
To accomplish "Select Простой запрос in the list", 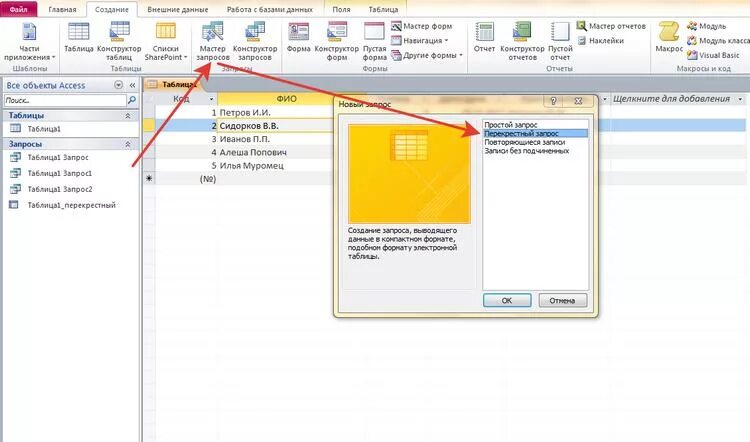I will click(x=510, y=125).
